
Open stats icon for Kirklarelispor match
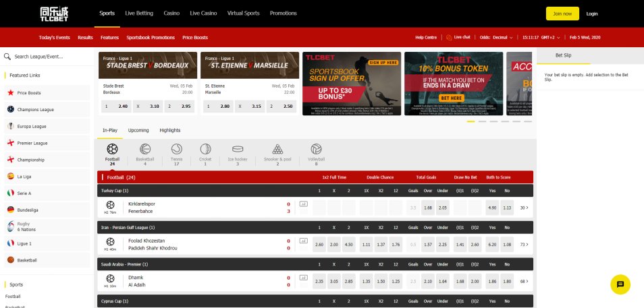coord(303,204)
